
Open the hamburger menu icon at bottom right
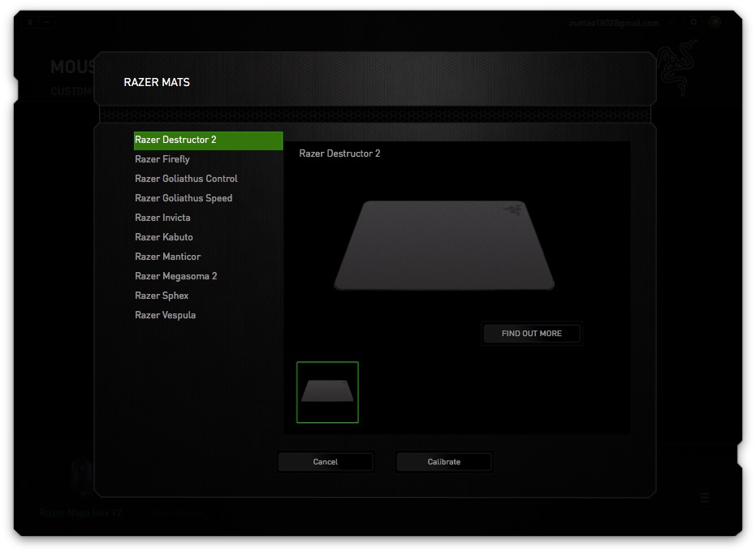click(x=704, y=498)
